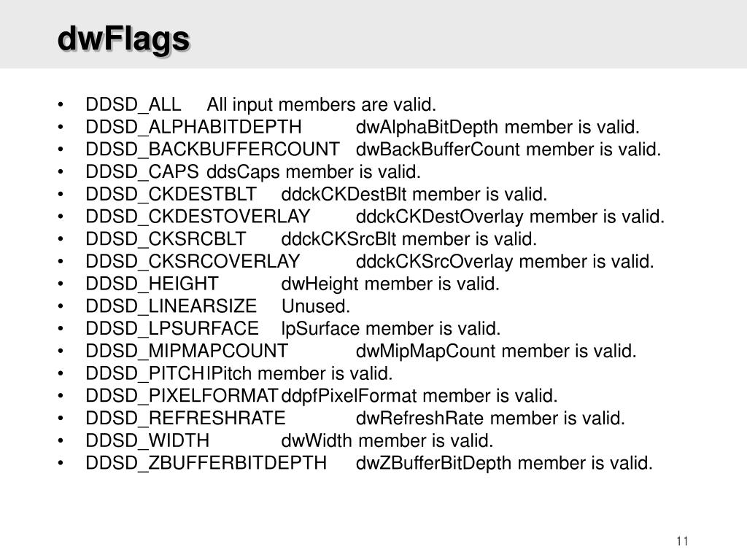Image resolution: width=747 pixels, height=560 pixels.
Task: Click the DDSD_ALPHABITDEPTH flag name
Action: coord(193,127)
